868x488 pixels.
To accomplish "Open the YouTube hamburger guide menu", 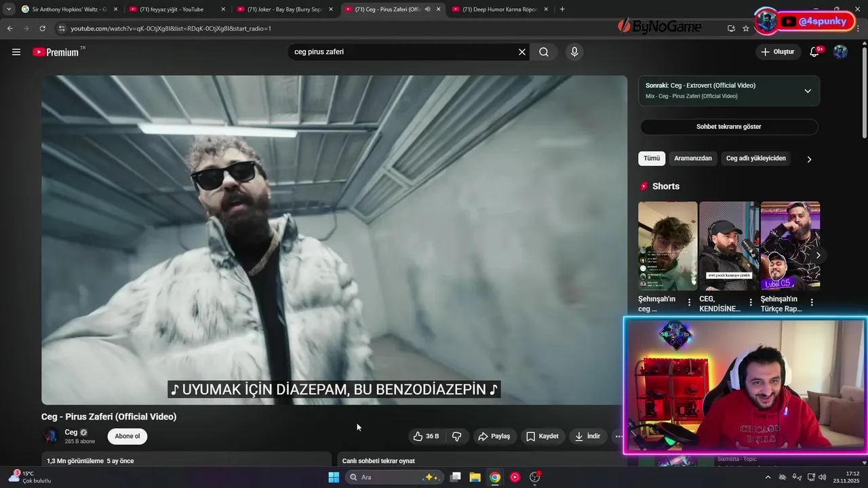I will coord(16,52).
